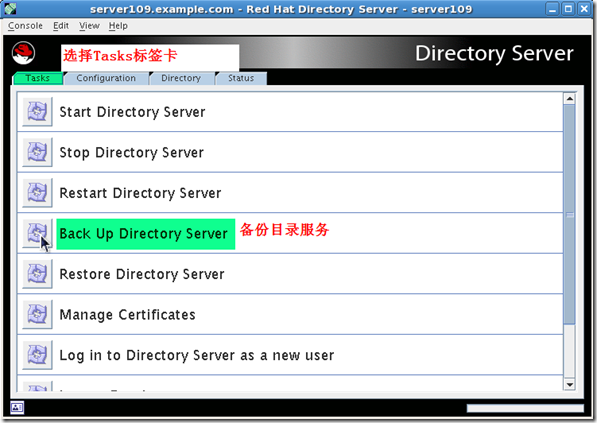Click the Back Up Directory Server icon

click(x=37, y=233)
